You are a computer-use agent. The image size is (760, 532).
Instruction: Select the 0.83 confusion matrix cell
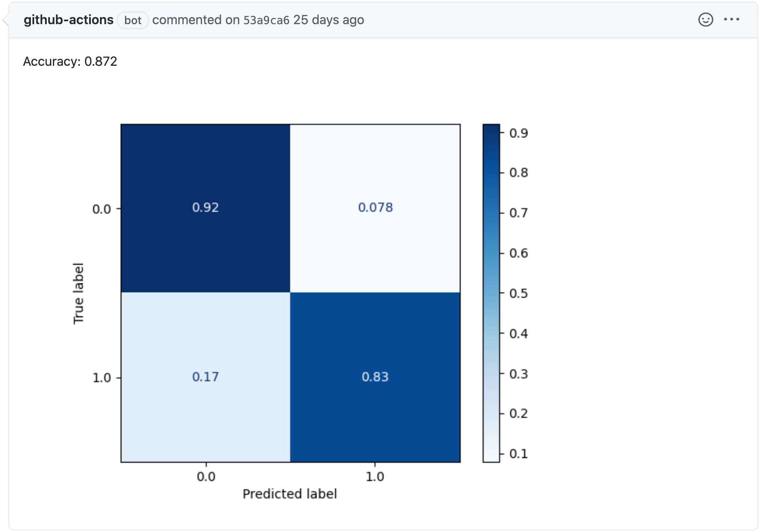pos(375,377)
